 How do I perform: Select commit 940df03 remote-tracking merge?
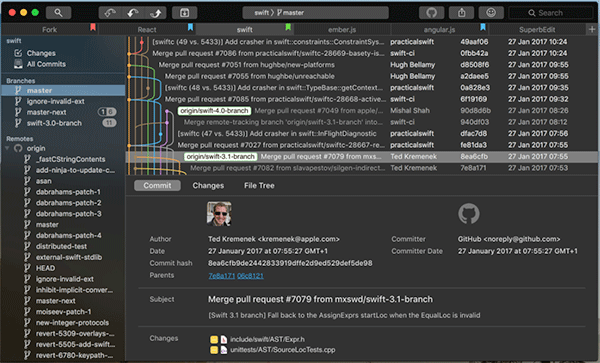[x=362, y=122]
